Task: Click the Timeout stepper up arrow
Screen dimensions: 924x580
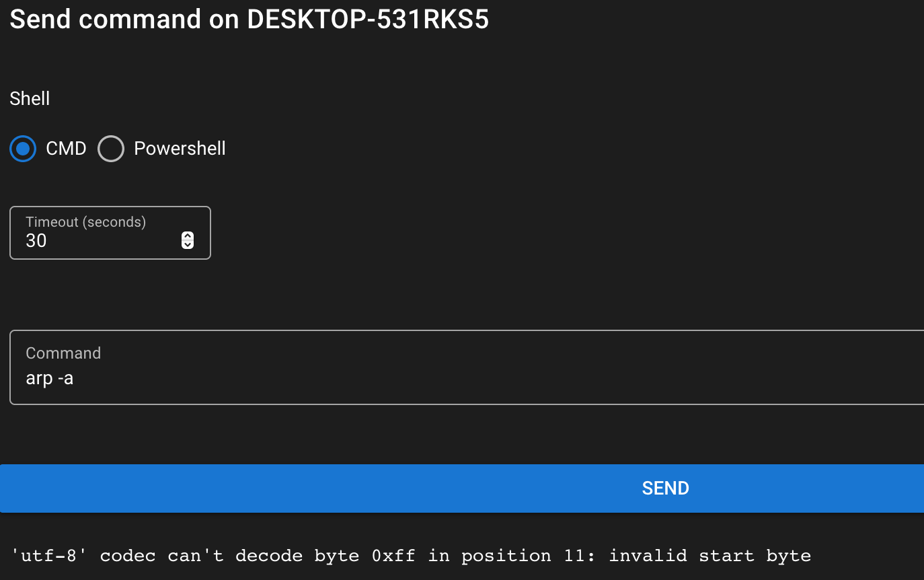Action: [x=187, y=235]
